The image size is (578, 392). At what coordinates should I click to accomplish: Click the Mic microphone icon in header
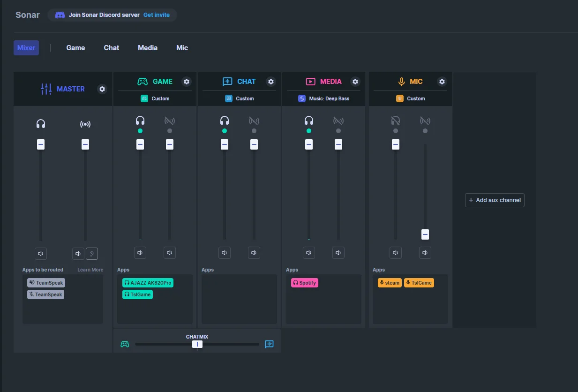pyautogui.click(x=401, y=82)
